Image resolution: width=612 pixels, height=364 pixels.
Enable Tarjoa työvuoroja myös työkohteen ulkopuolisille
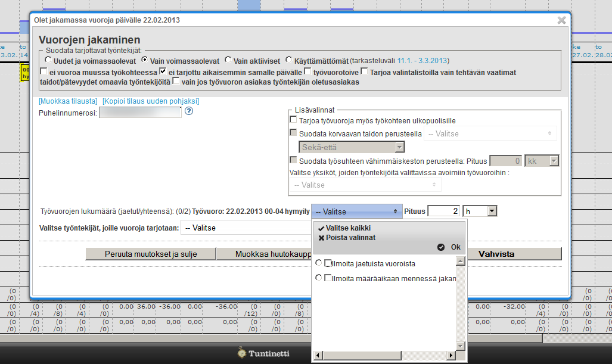[x=293, y=121]
